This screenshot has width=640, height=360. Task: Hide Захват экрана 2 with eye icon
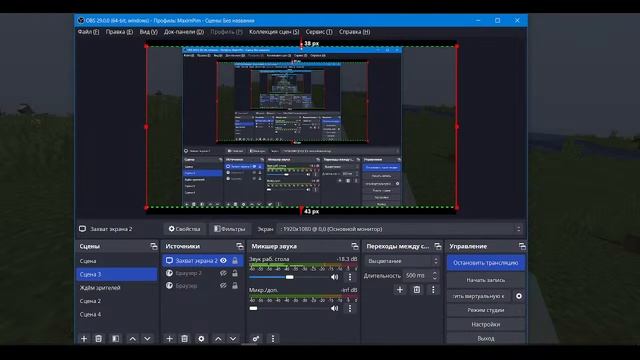click(x=223, y=260)
